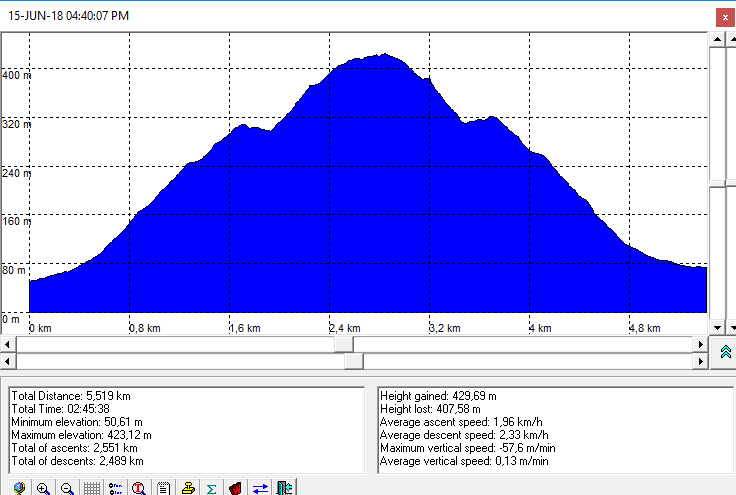
Task: Click the red magnifier T search icon
Action: pyautogui.click(x=139, y=488)
